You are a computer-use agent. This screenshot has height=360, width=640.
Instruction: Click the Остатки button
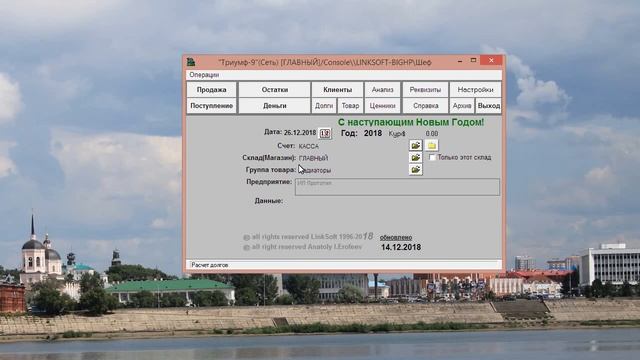[x=274, y=90]
